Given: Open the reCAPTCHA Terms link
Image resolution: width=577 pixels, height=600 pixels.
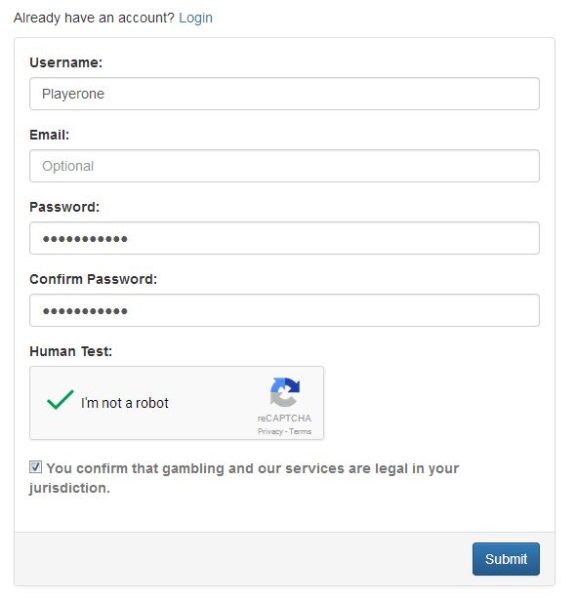Looking at the screenshot, I should 300,431.
